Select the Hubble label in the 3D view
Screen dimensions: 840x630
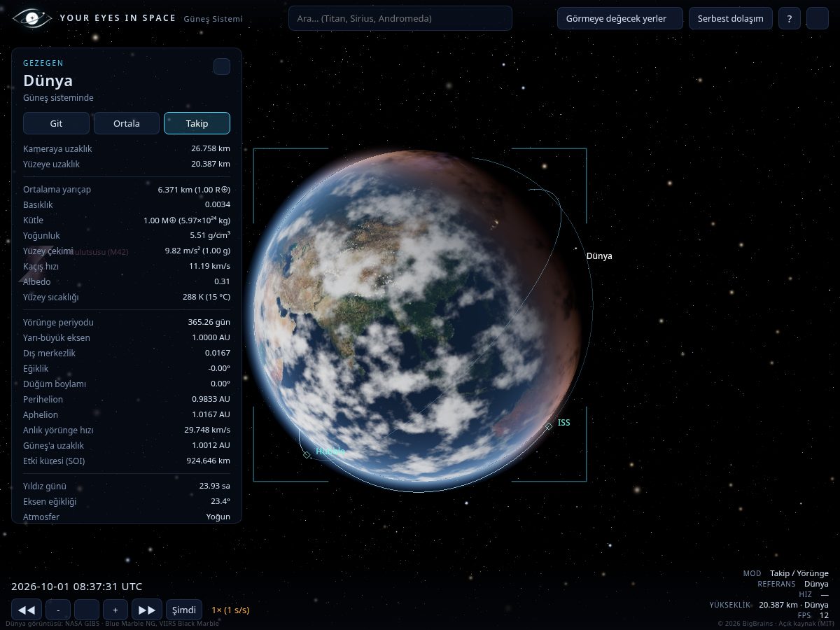coord(330,451)
